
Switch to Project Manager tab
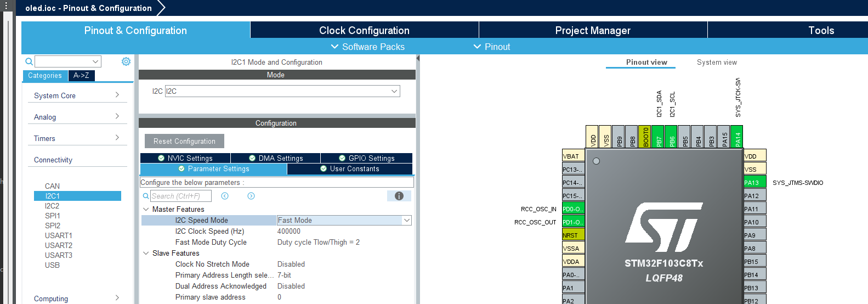pyautogui.click(x=593, y=30)
